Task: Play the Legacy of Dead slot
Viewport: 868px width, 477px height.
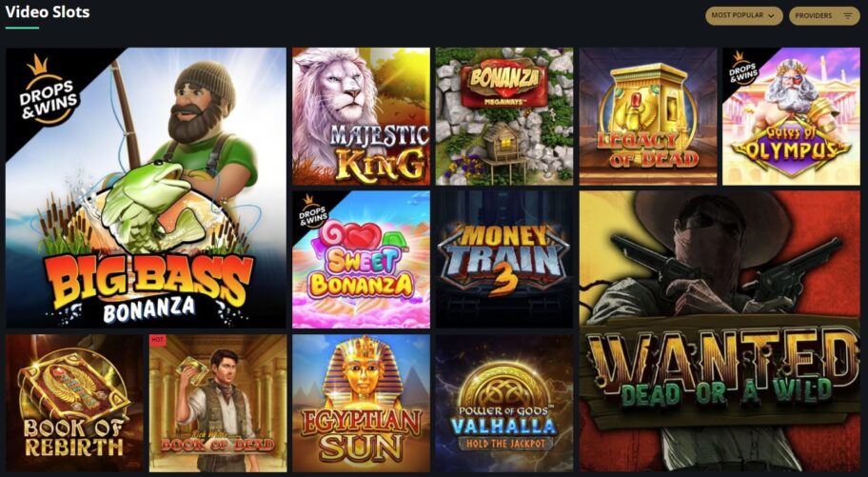Action: pos(648,116)
